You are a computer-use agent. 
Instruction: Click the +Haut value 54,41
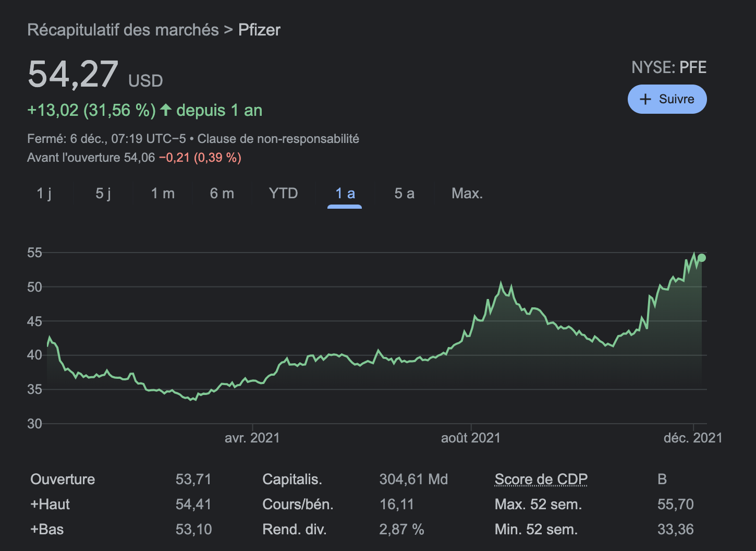[x=193, y=504]
